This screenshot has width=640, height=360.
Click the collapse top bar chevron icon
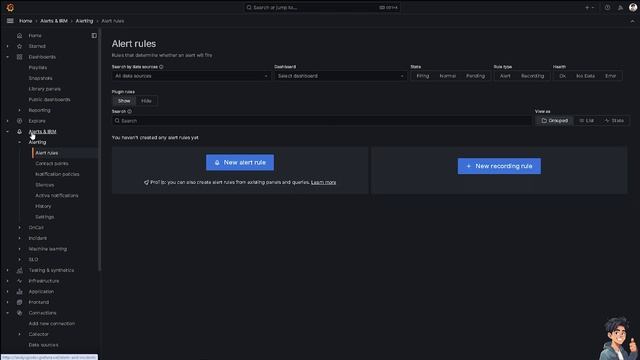pos(632,21)
